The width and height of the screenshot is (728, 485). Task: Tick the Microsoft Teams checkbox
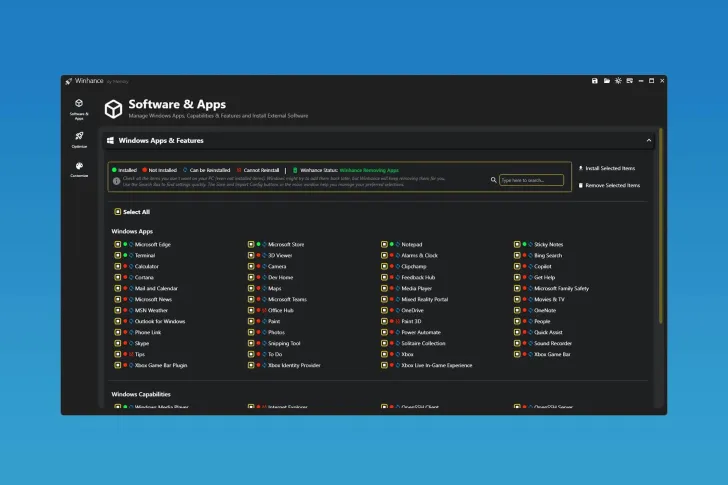(x=251, y=299)
